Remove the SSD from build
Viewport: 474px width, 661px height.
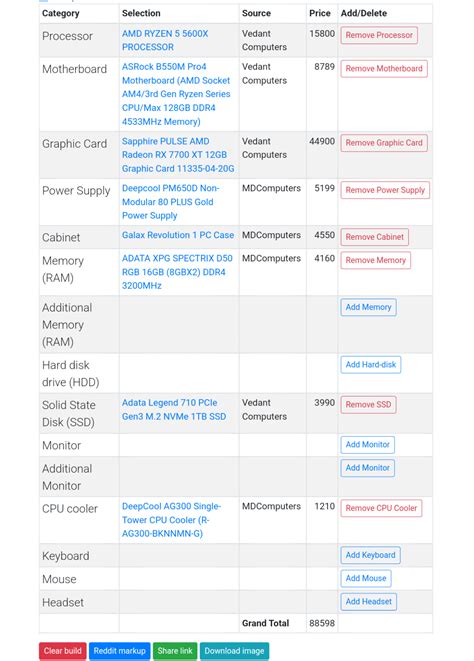[368, 405]
